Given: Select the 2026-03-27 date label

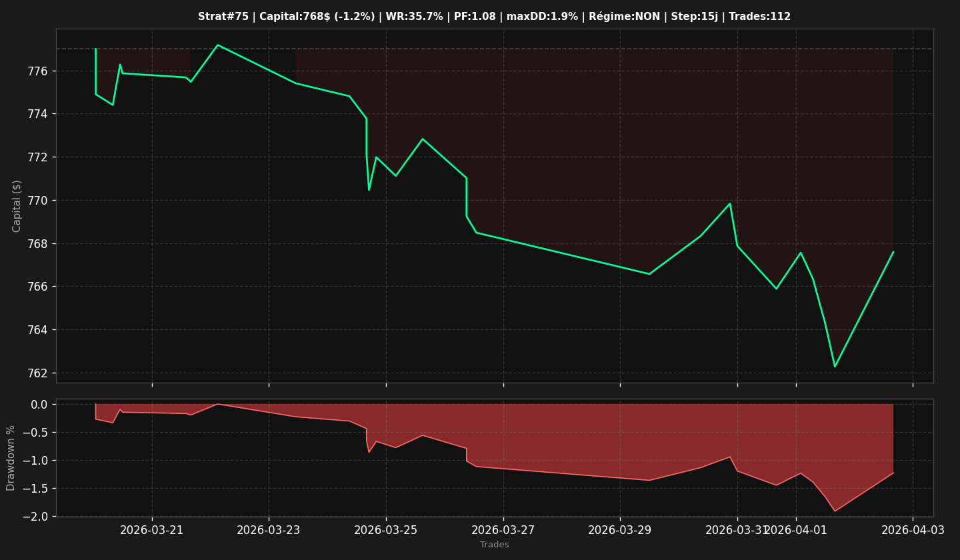Looking at the screenshot, I should click(503, 530).
